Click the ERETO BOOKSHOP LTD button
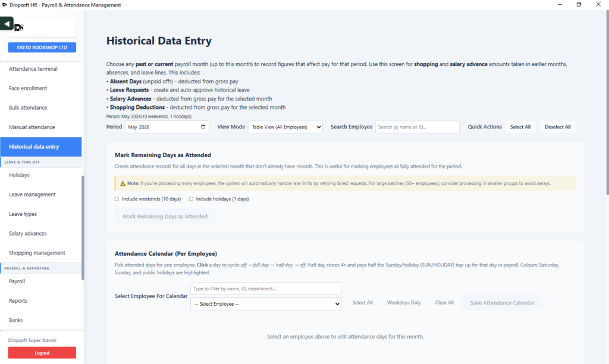This screenshot has height=364, width=609. pyautogui.click(x=42, y=48)
